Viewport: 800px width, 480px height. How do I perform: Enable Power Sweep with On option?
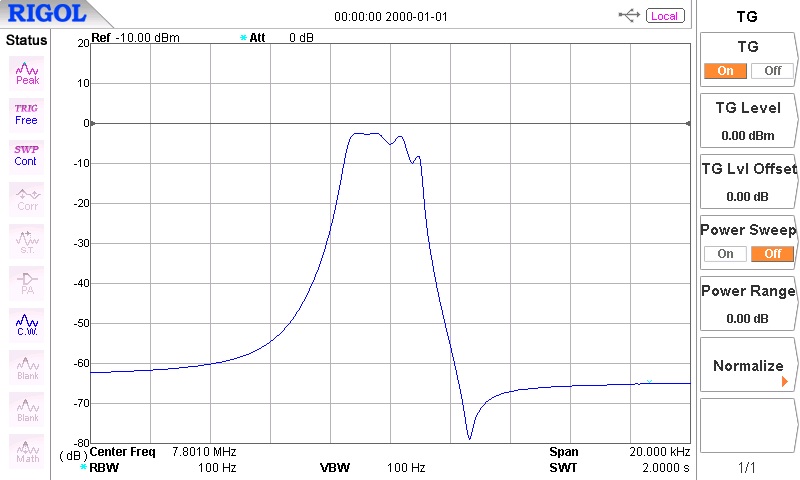(x=725, y=254)
